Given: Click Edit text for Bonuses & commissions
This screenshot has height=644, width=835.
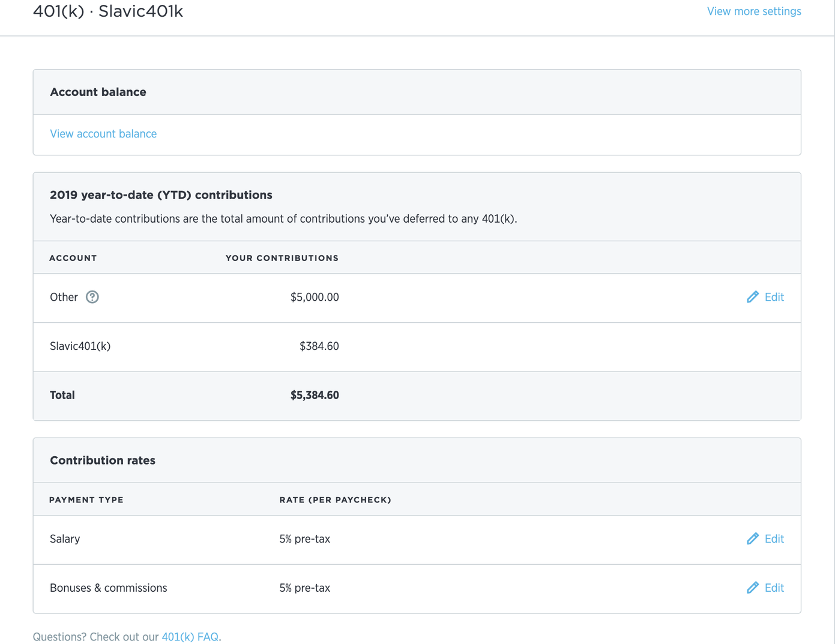Looking at the screenshot, I should 774,588.
